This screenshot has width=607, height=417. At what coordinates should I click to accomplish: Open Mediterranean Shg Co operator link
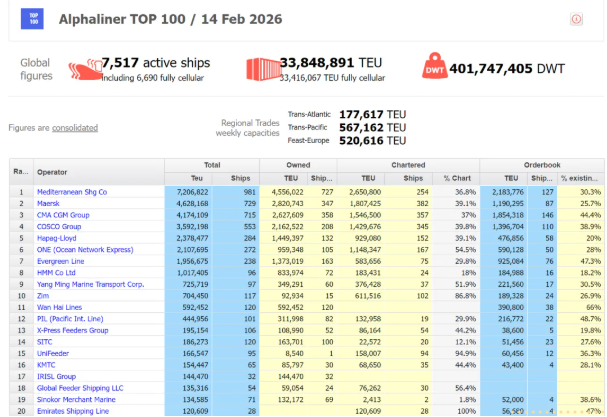72,191
